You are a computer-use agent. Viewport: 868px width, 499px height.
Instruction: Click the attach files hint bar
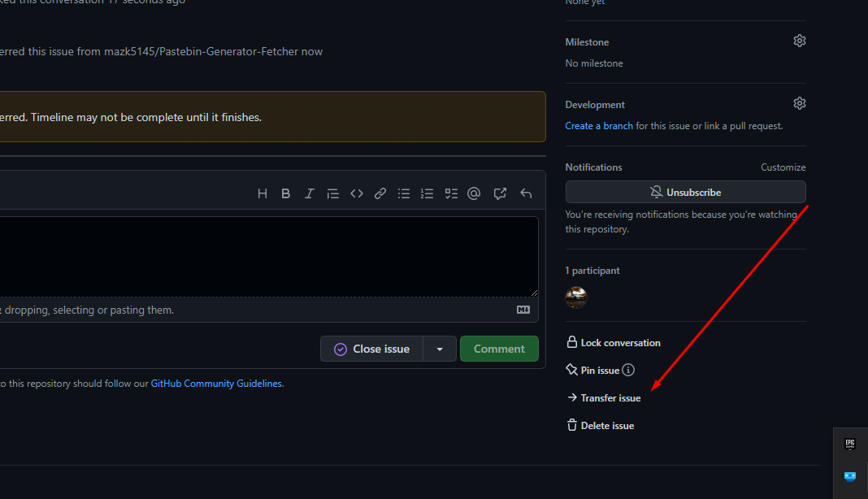coord(268,310)
